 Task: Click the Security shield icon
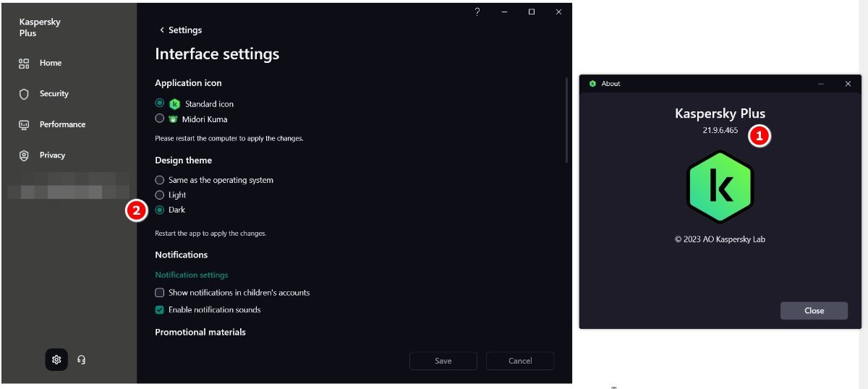pyautogui.click(x=24, y=94)
